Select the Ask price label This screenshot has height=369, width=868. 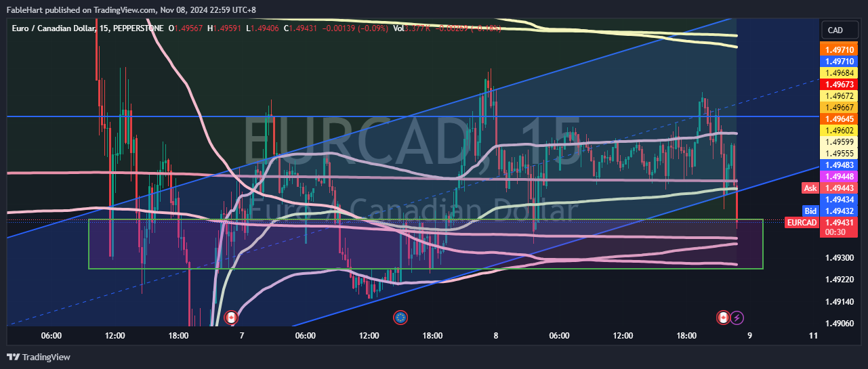tap(810, 188)
